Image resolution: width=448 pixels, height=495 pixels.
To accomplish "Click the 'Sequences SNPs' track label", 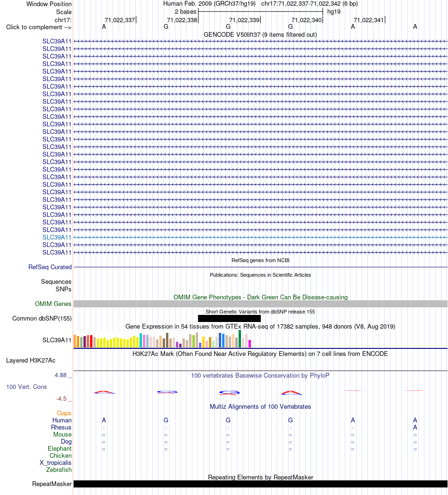I will [x=56, y=285].
